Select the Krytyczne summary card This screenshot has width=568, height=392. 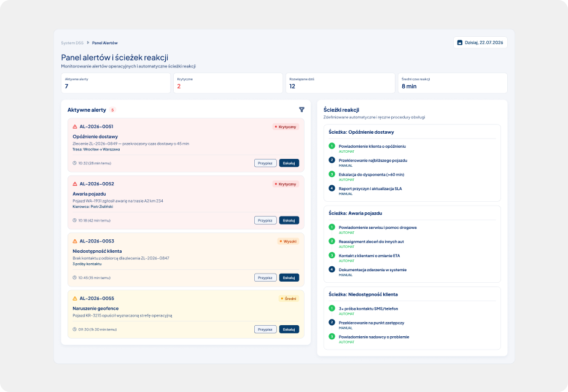click(228, 83)
